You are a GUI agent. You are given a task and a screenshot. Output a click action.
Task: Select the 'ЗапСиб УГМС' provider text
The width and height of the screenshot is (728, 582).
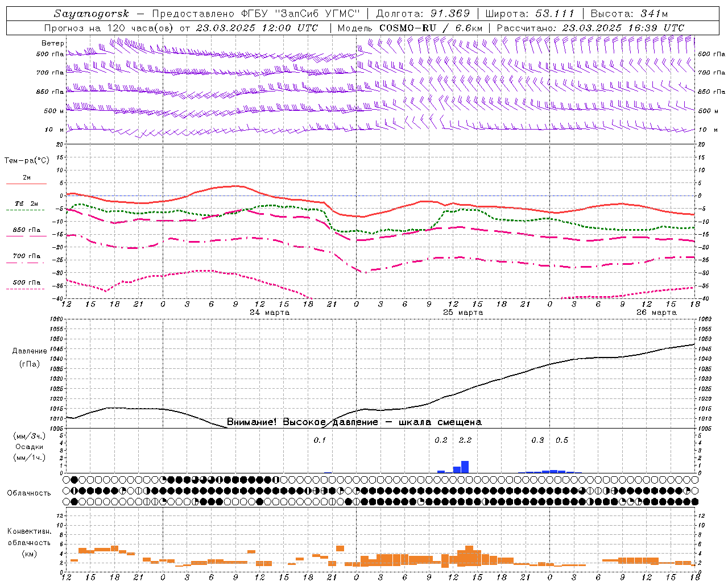pyautogui.click(x=317, y=14)
